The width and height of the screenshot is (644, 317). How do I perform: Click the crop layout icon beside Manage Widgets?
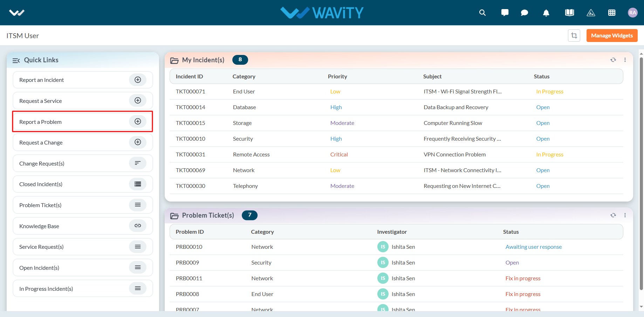coord(574,35)
